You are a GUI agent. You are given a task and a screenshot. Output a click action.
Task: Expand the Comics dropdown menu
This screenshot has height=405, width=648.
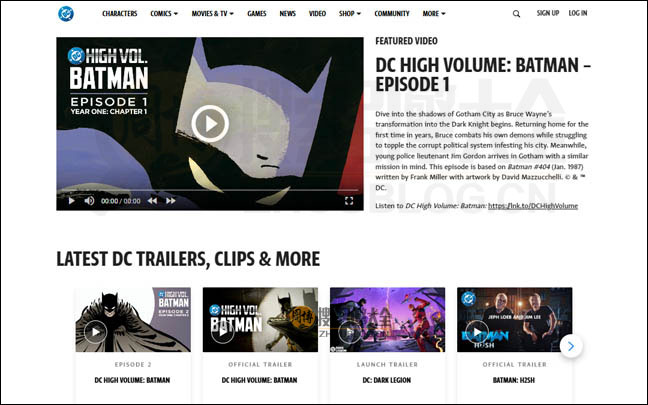(164, 14)
